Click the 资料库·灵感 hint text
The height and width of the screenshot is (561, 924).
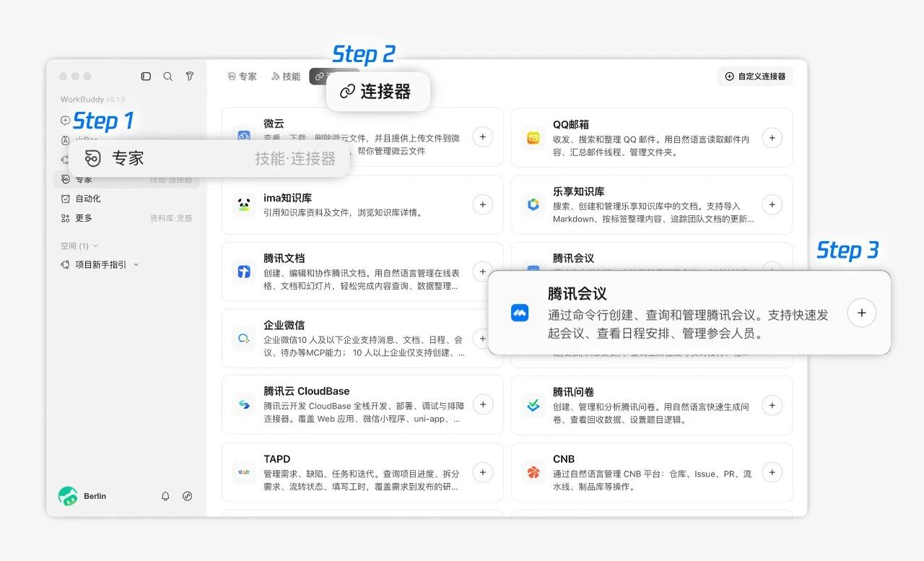[171, 218]
